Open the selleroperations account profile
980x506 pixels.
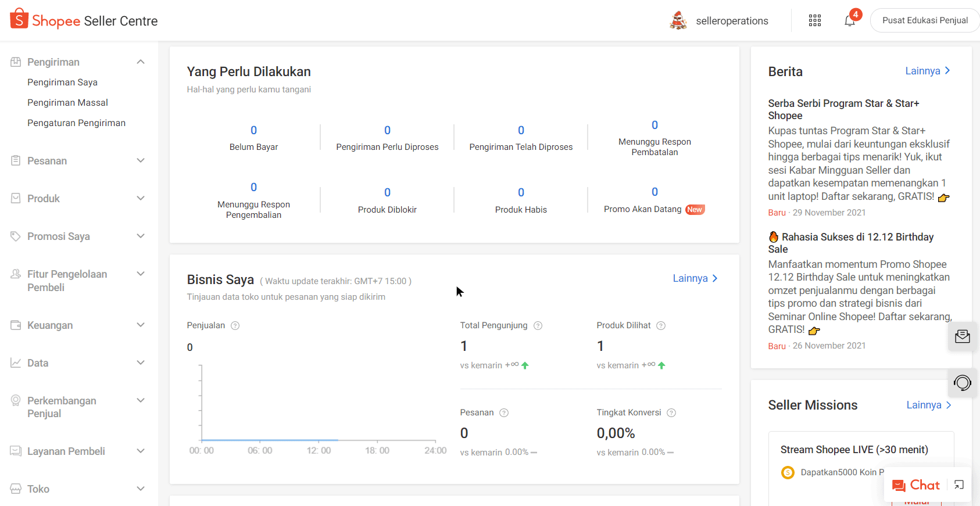point(719,21)
